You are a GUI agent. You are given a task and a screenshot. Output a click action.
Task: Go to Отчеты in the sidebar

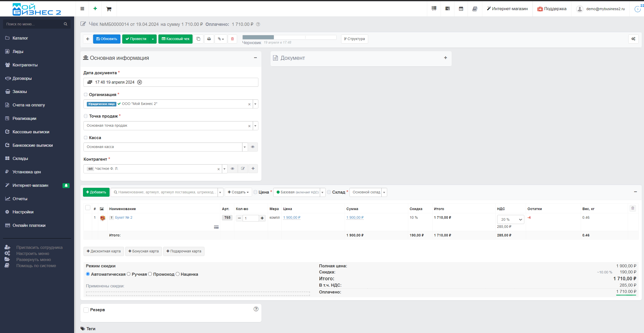pos(20,199)
